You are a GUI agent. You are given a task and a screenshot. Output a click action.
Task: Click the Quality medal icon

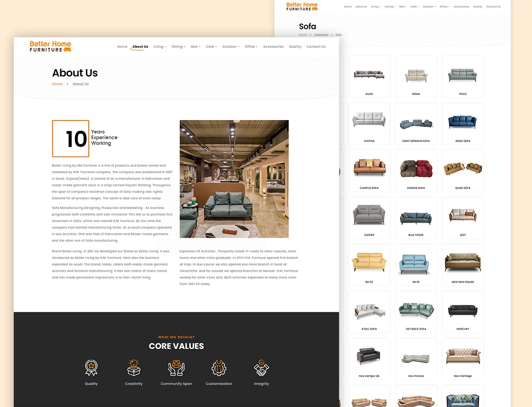click(91, 368)
